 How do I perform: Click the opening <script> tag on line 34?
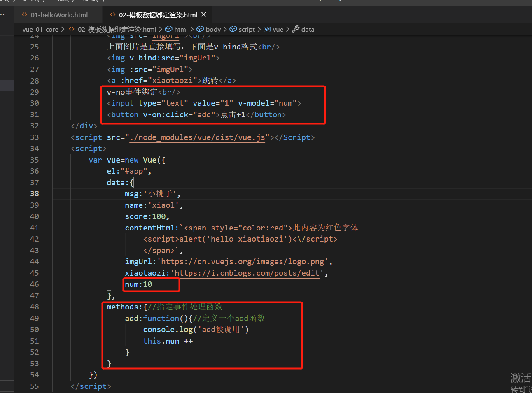click(89, 149)
